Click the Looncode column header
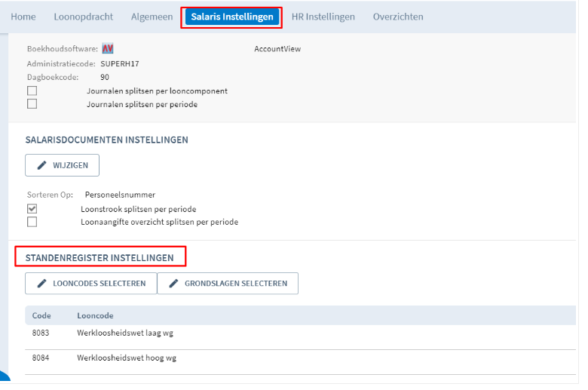Viewport: 588px width, 390px height. (x=95, y=315)
